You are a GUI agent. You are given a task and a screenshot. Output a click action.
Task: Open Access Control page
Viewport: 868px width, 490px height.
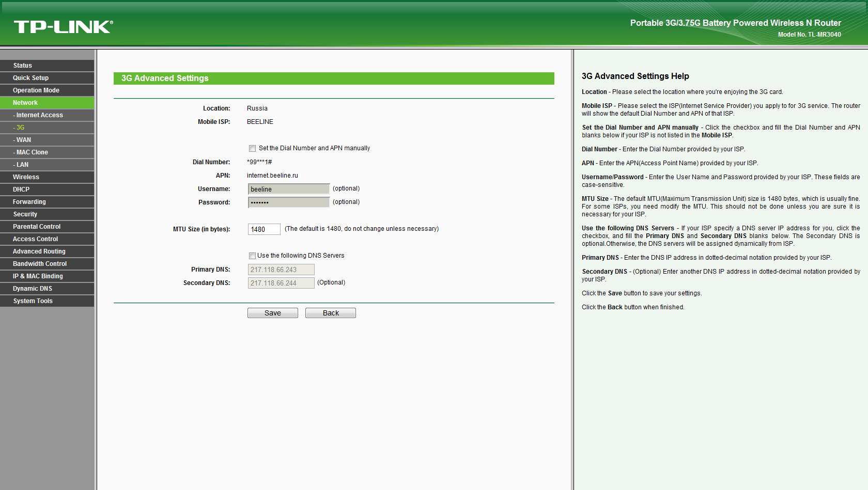47,239
